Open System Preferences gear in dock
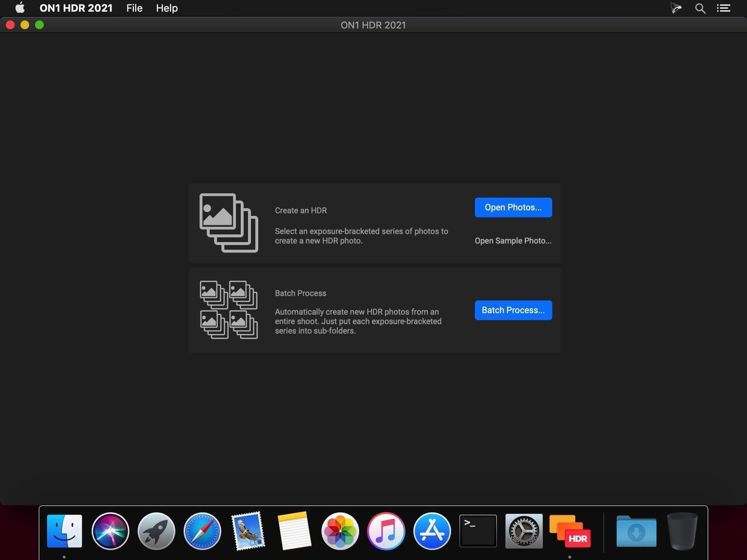Image resolution: width=747 pixels, height=560 pixels. click(524, 531)
